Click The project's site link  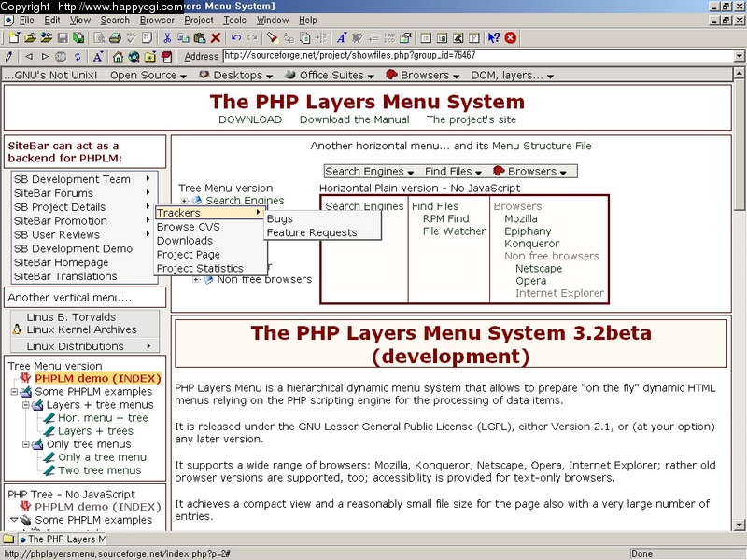point(472,119)
